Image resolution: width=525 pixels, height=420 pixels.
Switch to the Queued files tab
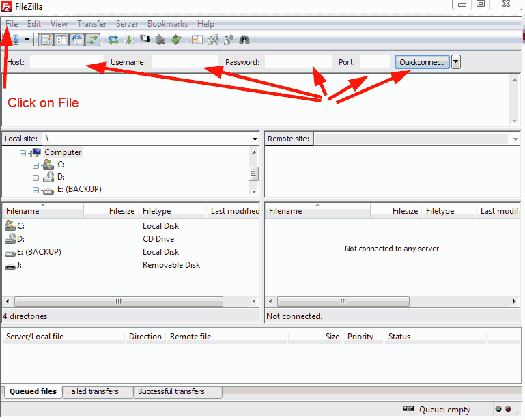(33, 391)
